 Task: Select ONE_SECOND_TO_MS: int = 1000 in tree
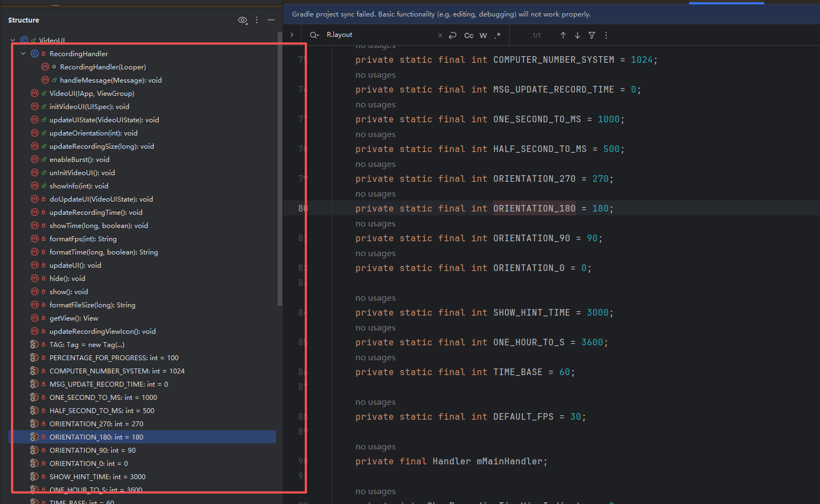[103, 397]
